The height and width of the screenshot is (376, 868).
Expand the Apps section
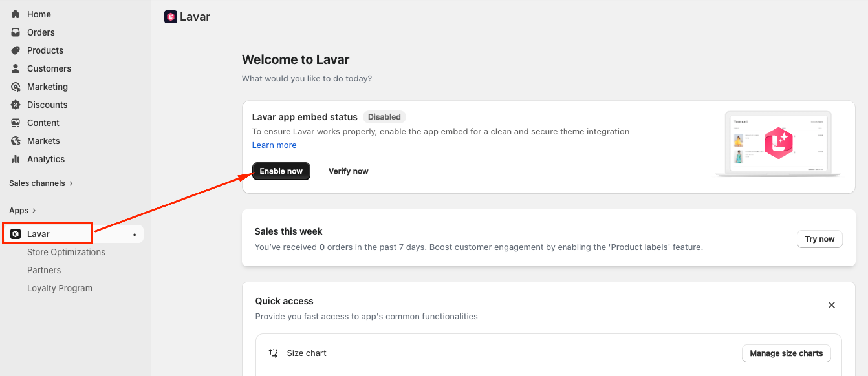(23, 211)
